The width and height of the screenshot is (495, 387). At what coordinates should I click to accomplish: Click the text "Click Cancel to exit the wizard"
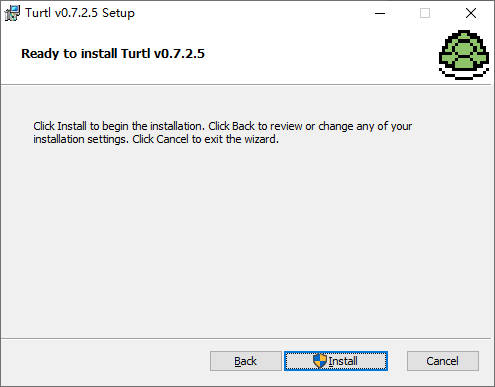pyautogui.click(x=205, y=139)
